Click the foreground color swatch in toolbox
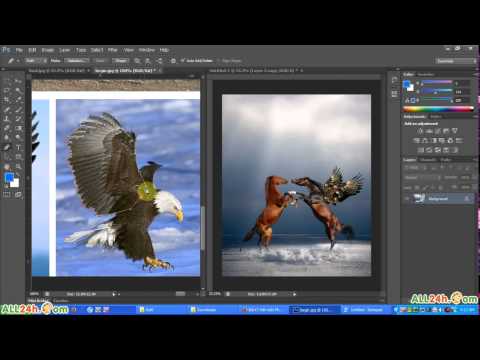480x360 pixels. 9,177
